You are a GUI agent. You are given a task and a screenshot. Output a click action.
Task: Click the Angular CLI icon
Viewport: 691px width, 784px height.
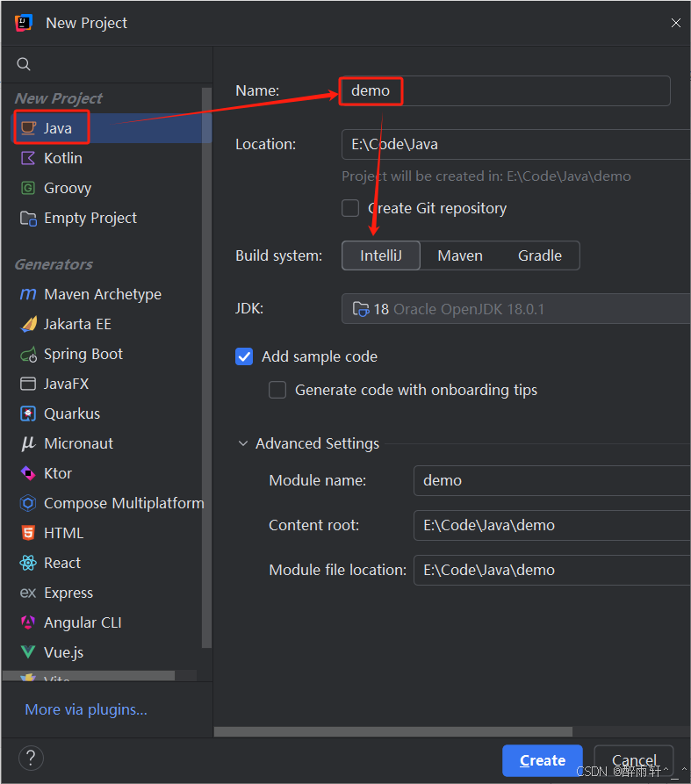coord(28,622)
